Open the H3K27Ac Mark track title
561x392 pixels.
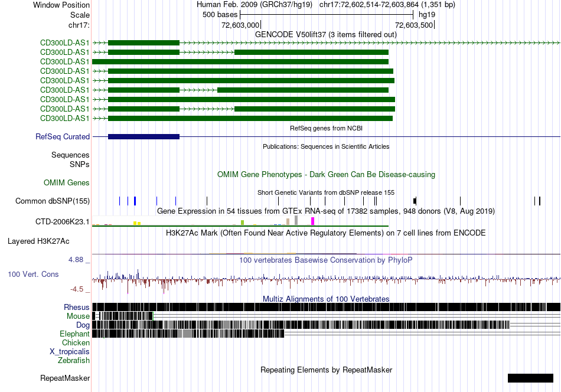pyautogui.click(x=326, y=233)
